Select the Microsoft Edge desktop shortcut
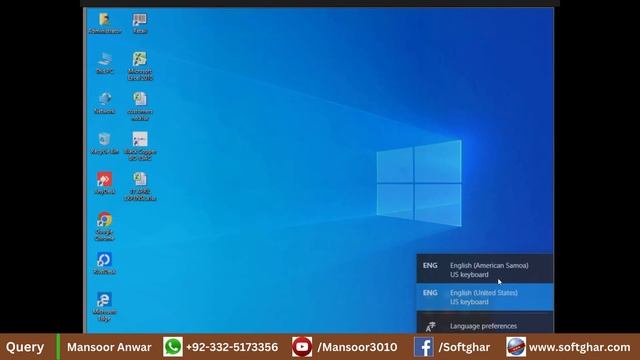The width and height of the screenshot is (640, 360). [x=104, y=307]
